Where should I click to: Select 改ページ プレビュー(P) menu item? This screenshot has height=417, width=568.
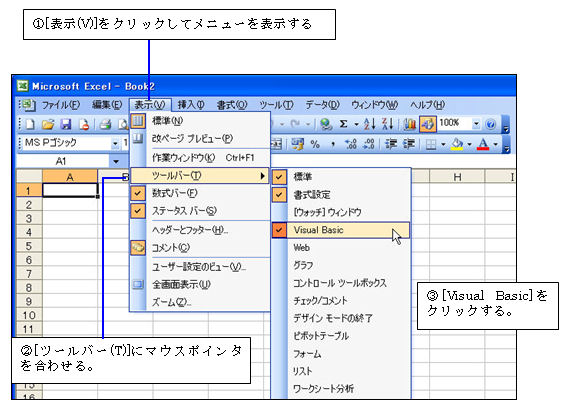[x=200, y=138]
